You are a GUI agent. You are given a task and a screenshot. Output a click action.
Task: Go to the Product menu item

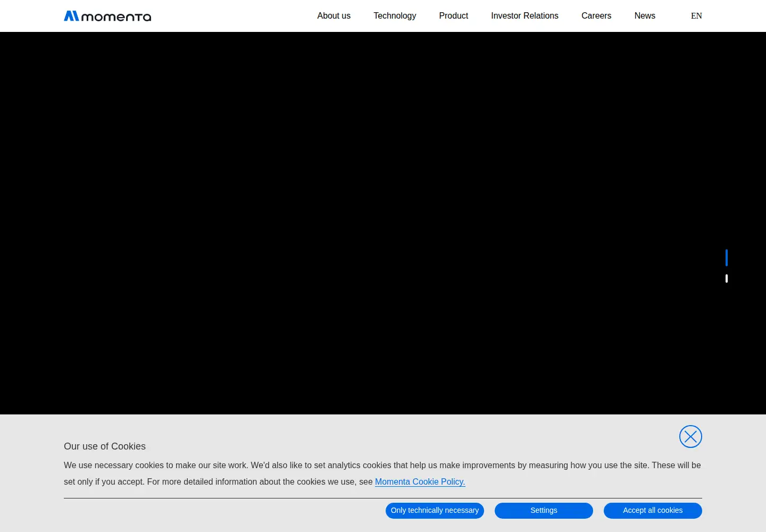click(454, 16)
